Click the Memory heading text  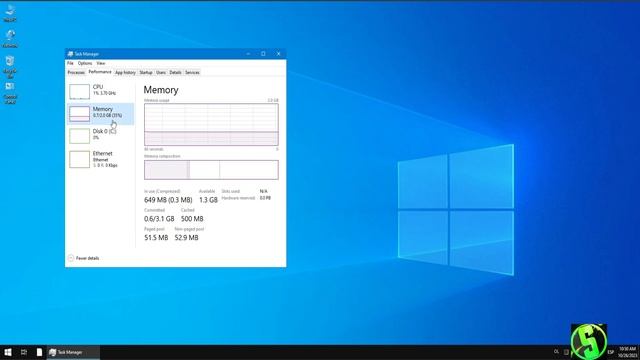pyautogui.click(x=161, y=90)
